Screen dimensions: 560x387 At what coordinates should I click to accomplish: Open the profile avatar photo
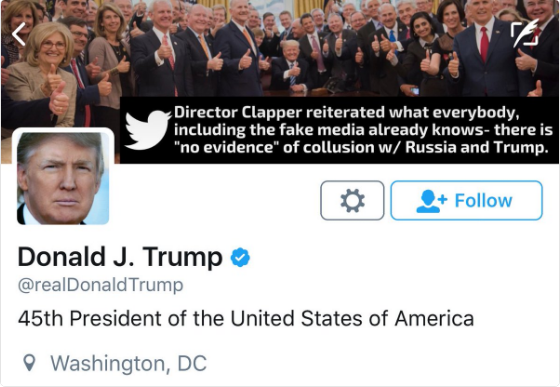pos(63,177)
